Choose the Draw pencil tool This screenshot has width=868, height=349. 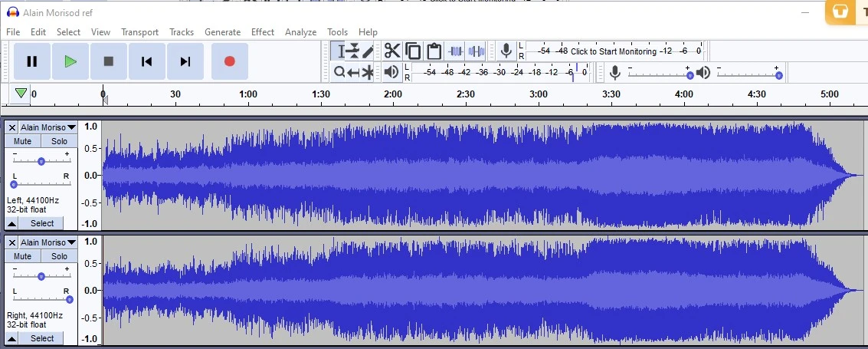(368, 51)
